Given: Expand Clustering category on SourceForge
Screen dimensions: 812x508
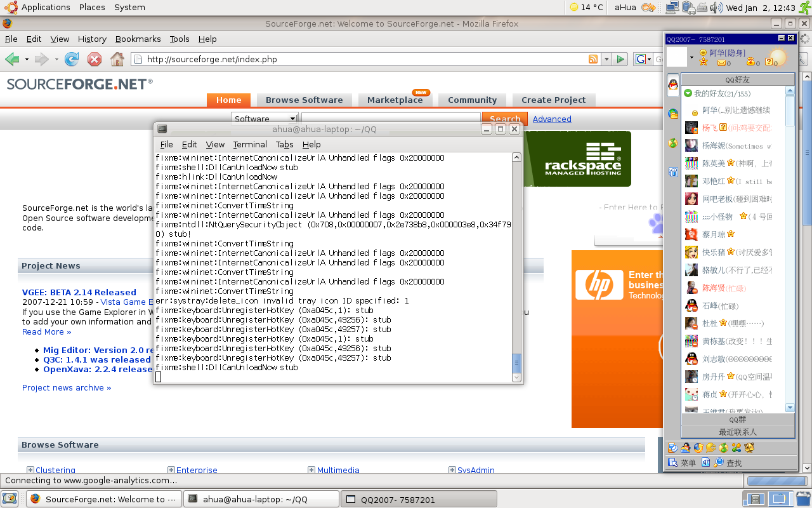Looking at the screenshot, I should (x=30, y=470).
